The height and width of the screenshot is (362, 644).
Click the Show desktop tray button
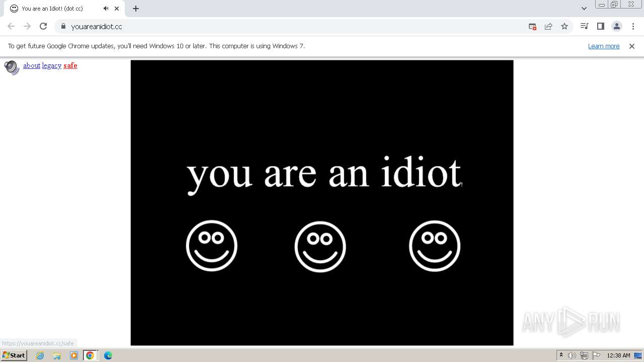(x=638, y=355)
